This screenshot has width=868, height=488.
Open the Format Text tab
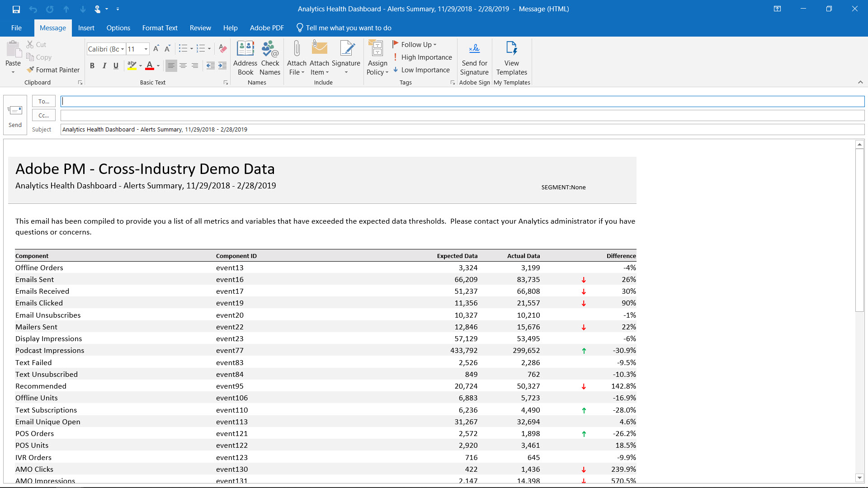point(160,28)
